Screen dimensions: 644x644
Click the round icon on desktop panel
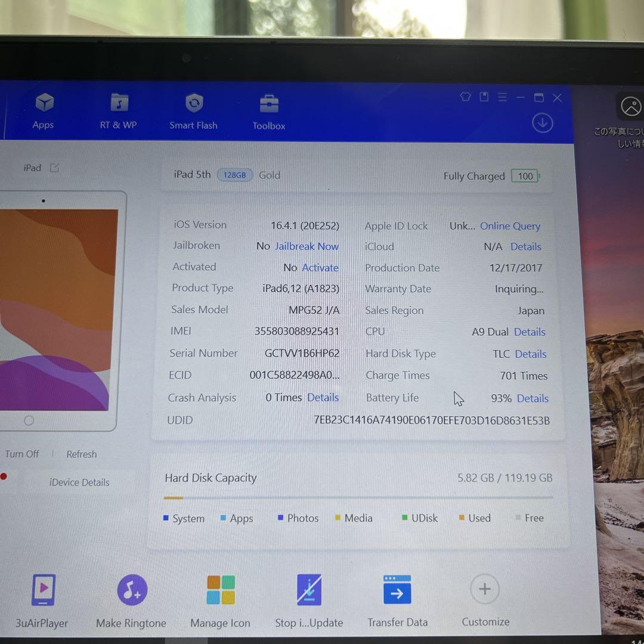tap(630, 106)
